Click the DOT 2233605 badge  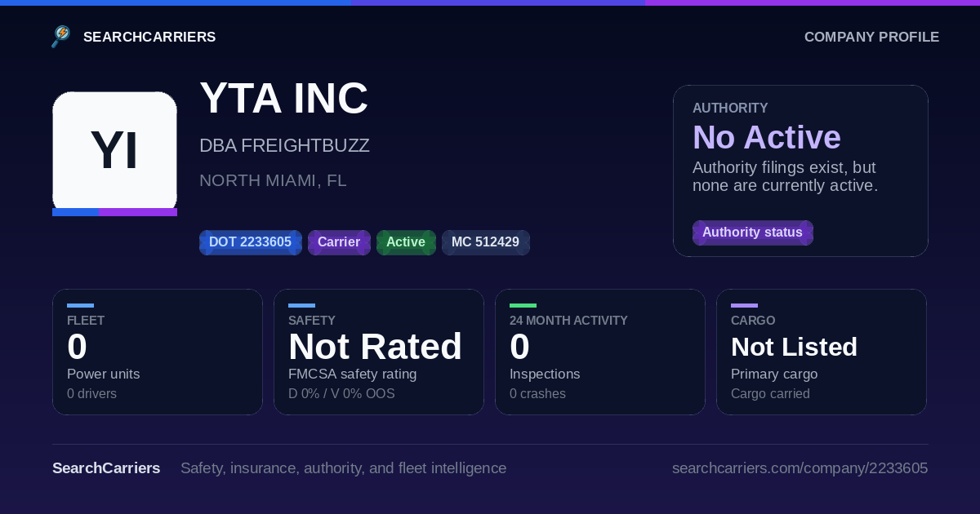tap(250, 242)
